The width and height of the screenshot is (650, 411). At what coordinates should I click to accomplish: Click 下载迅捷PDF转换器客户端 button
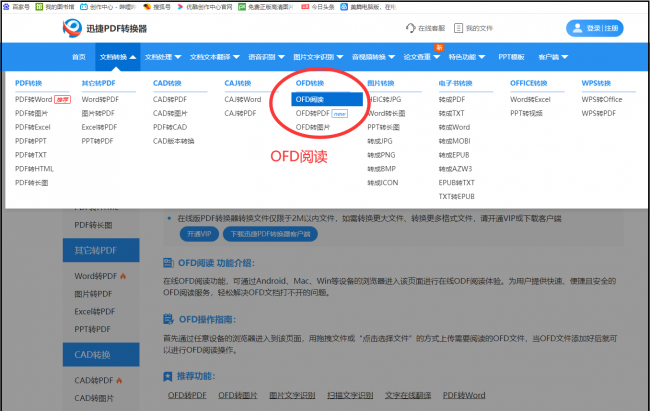[x=270, y=234]
